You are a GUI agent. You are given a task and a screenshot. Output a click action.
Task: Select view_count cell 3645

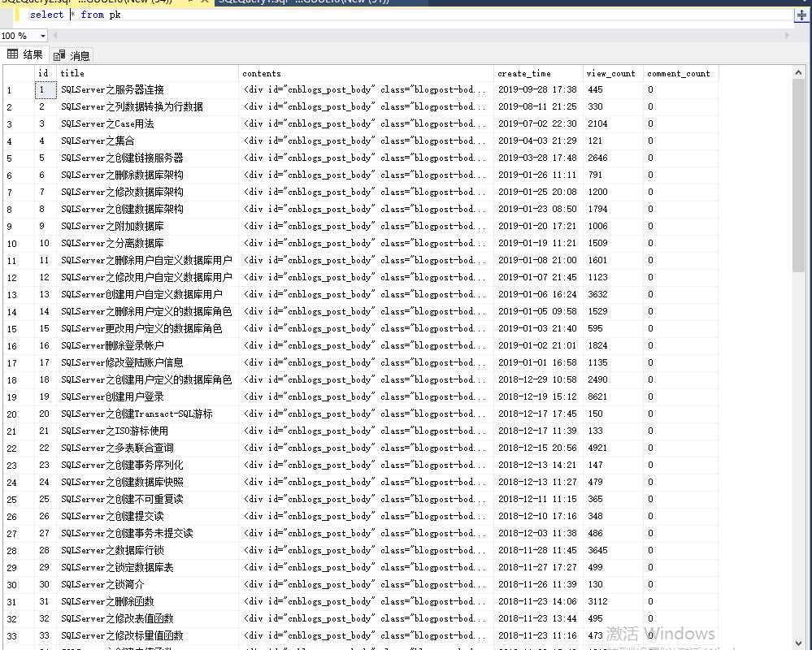pos(613,551)
